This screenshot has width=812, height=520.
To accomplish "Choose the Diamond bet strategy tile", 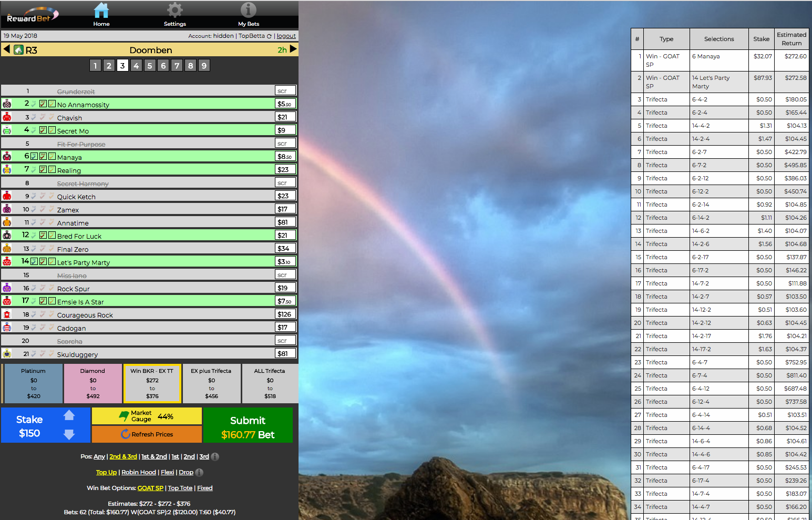I will (93, 384).
